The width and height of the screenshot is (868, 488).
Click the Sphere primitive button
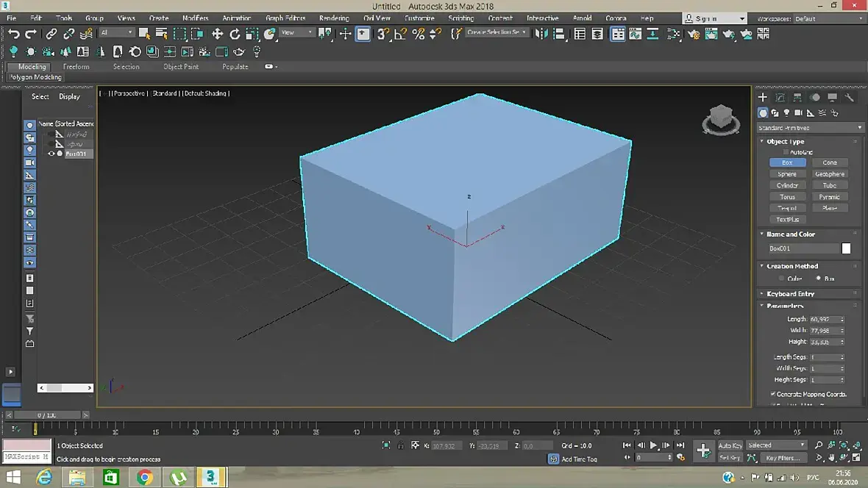[x=787, y=173]
